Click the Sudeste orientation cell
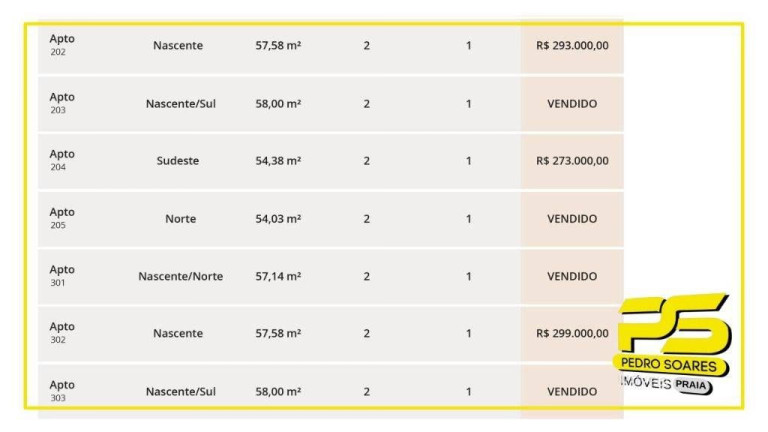 178,161
